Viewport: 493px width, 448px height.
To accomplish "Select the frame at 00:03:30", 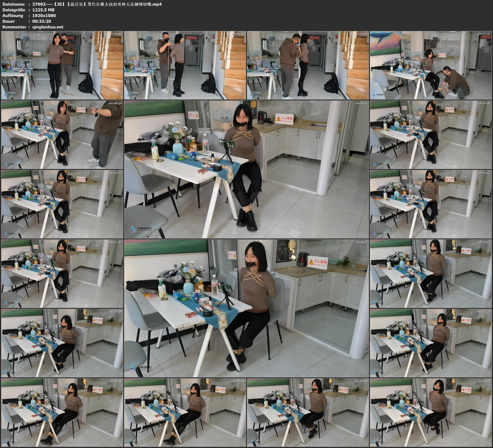I will tap(185, 65).
